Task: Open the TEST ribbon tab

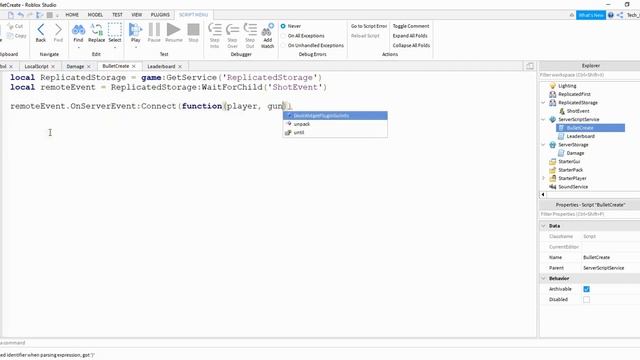Action: (117, 15)
